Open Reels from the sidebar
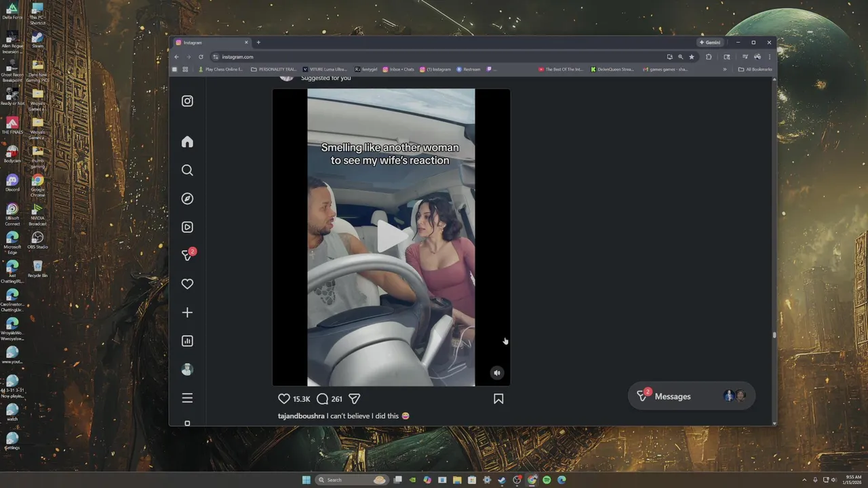 (x=187, y=227)
